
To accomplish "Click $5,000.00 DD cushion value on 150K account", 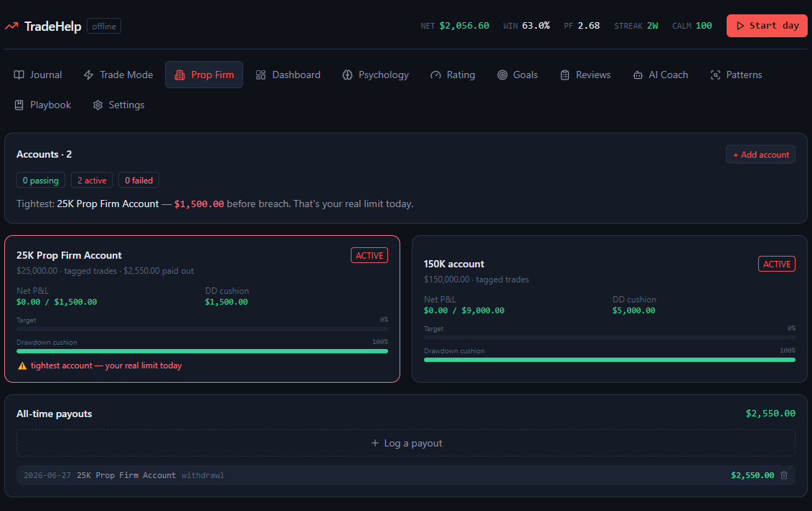I will (x=634, y=311).
